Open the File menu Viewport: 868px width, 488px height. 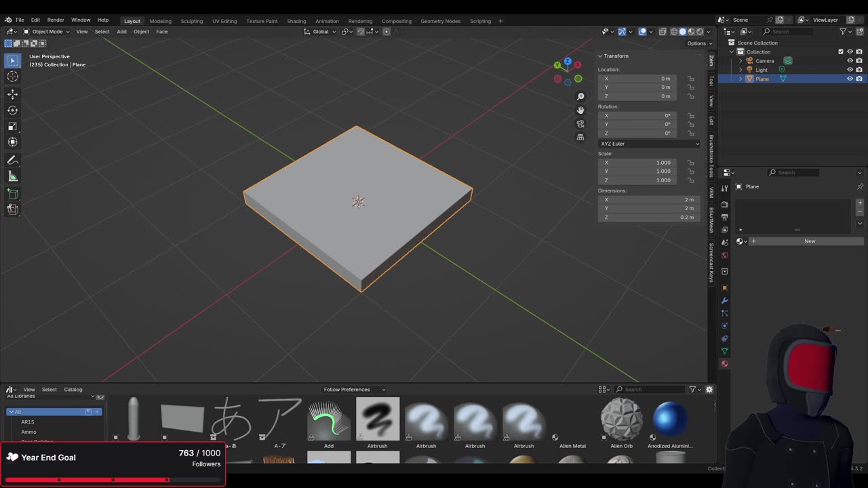tap(20, 20)
